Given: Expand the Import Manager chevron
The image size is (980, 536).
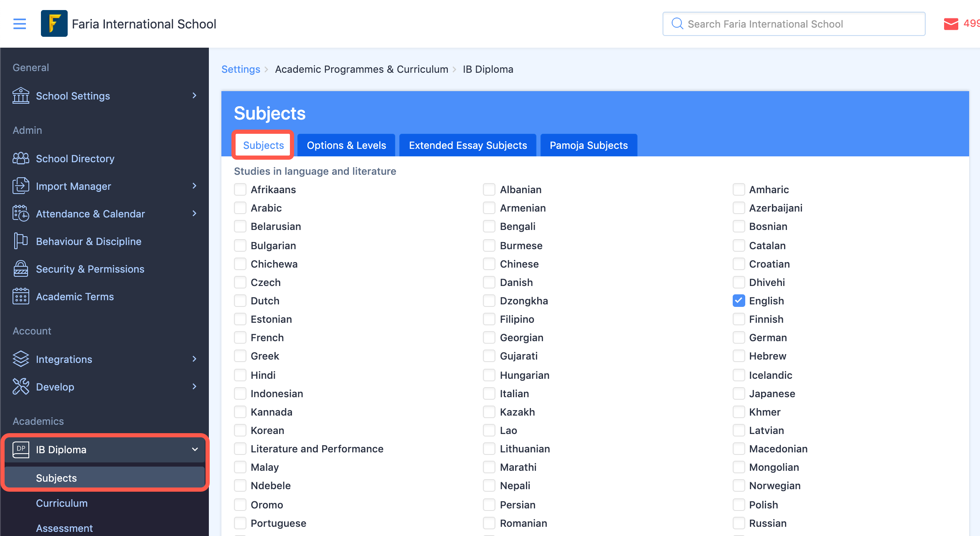Looking at the screenshot, I should [194, 186].
